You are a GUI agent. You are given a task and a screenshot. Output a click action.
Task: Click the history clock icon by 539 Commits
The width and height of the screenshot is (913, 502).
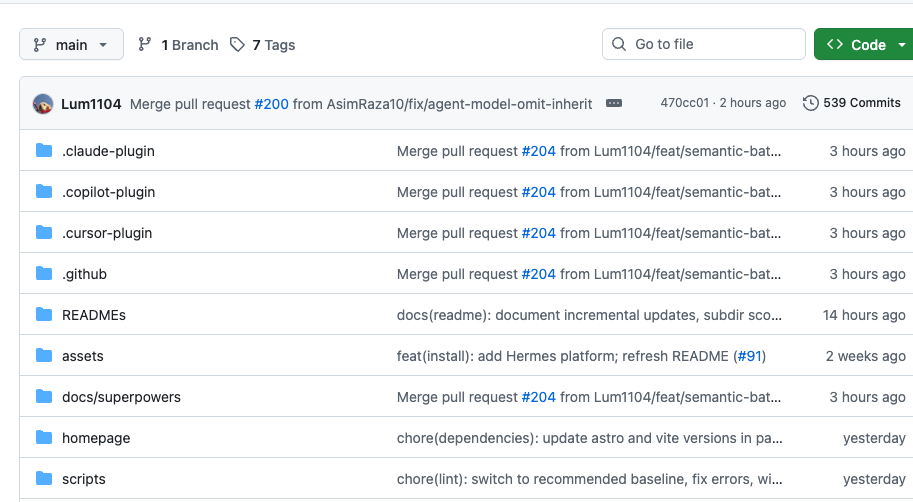(811, 103)
